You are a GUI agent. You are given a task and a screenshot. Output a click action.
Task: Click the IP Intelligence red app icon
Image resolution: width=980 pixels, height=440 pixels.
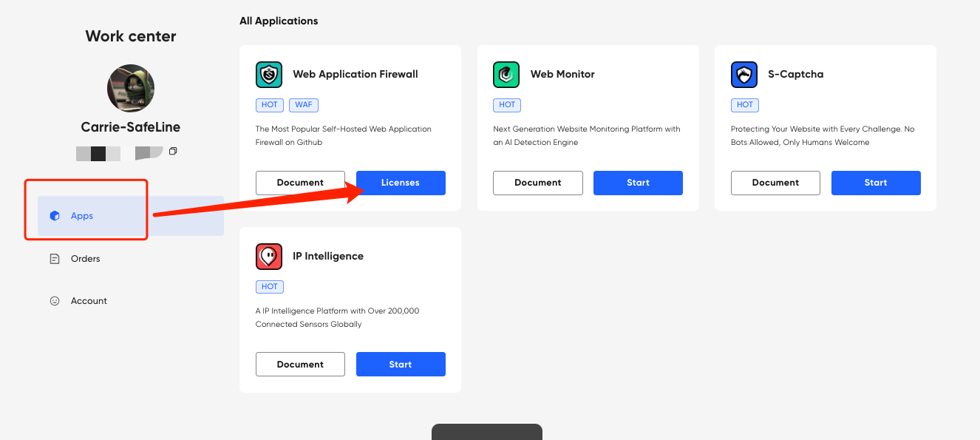click(x=269, y=257)
